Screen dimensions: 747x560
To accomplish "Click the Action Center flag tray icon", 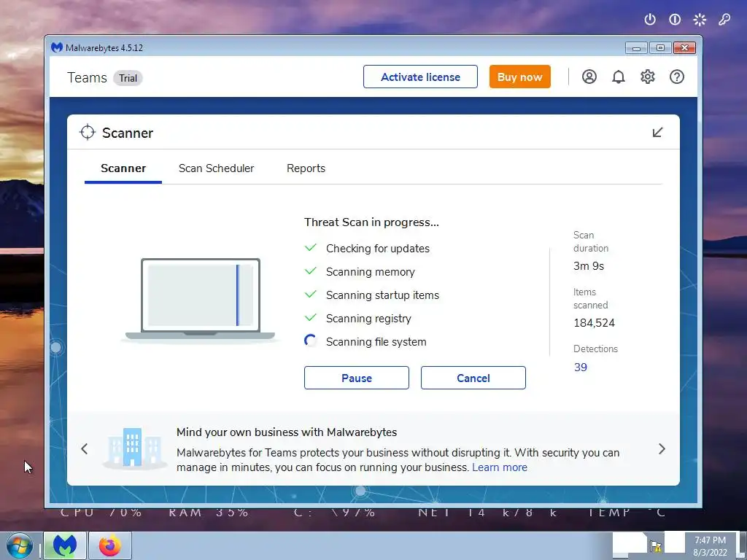I will coord(656,545).
